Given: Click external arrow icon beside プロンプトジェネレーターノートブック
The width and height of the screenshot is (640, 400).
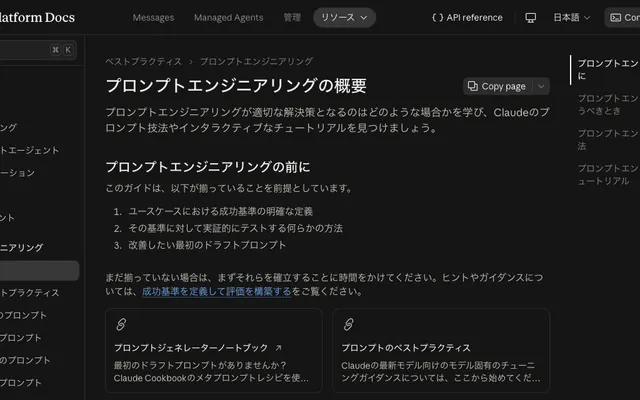Looking at the screenshot, I should click(278, 348).
